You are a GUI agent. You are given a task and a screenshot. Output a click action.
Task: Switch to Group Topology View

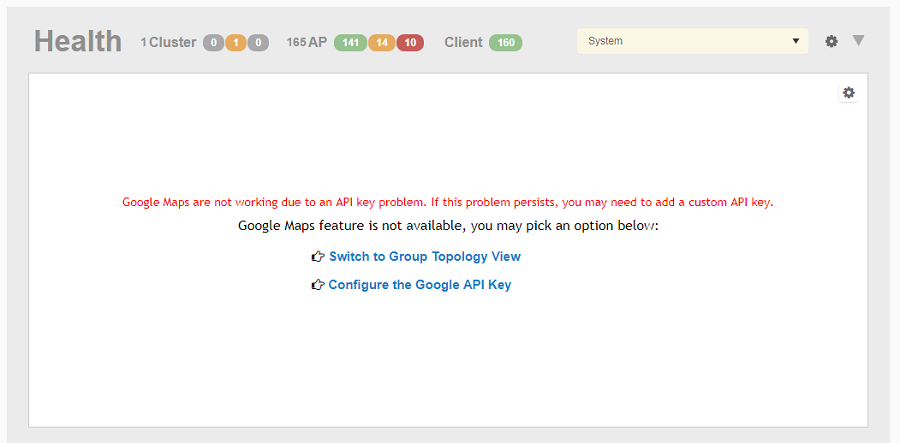[x=424, y=257]
